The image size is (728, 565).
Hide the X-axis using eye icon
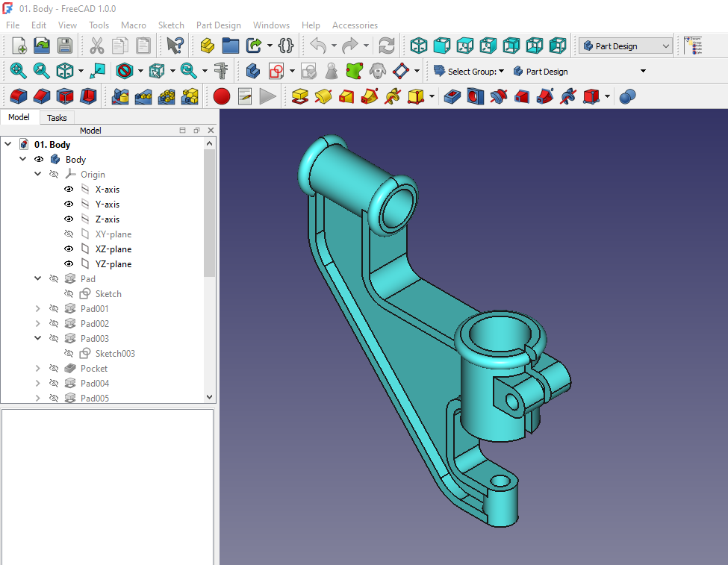tap(69, 190)
